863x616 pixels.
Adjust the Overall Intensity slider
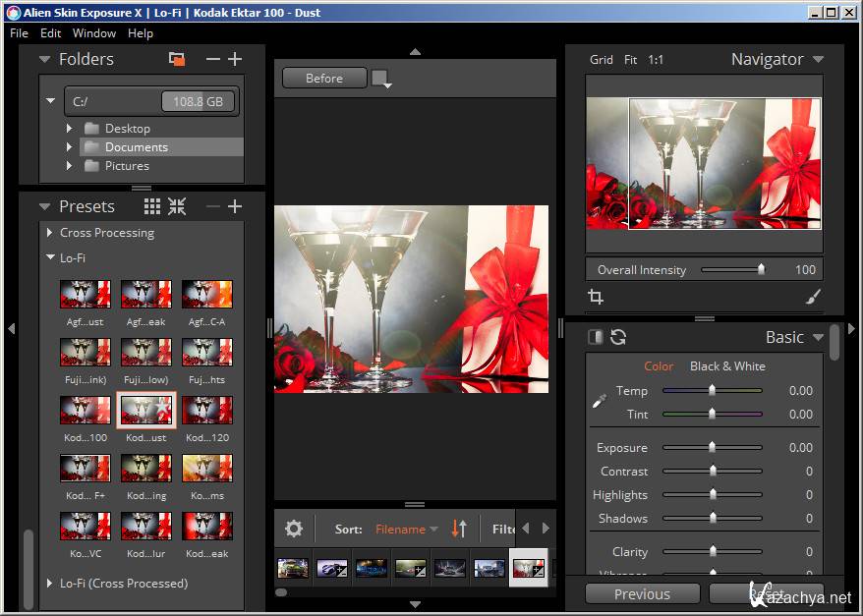click(760, 269)
